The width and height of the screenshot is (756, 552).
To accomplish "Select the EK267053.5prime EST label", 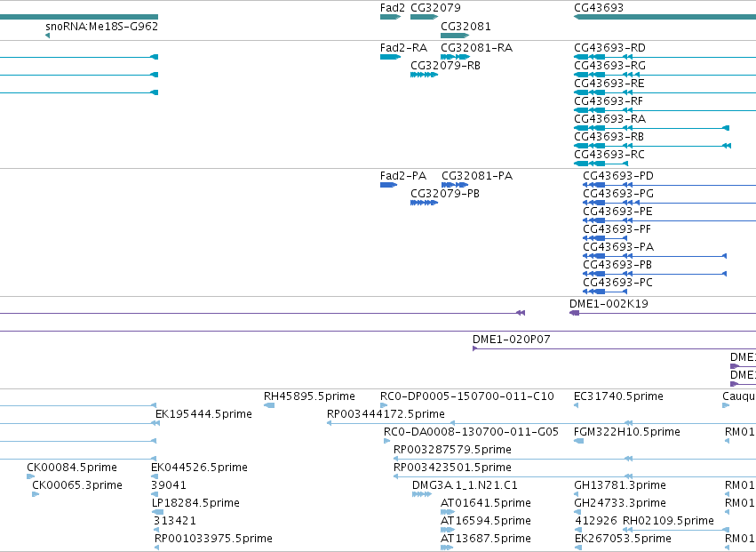I will [x=623, y=539].
